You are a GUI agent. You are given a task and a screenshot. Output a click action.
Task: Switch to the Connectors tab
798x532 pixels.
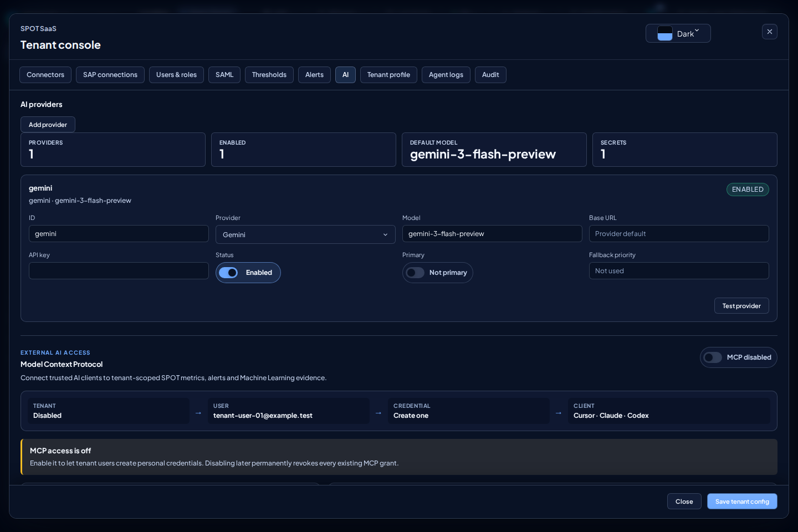(x=45, y=75)
